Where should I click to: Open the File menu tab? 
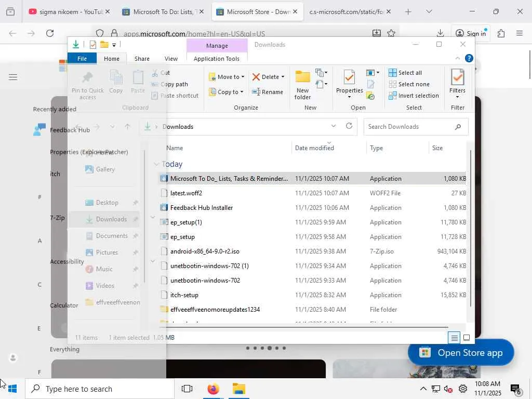click(82, 58)
